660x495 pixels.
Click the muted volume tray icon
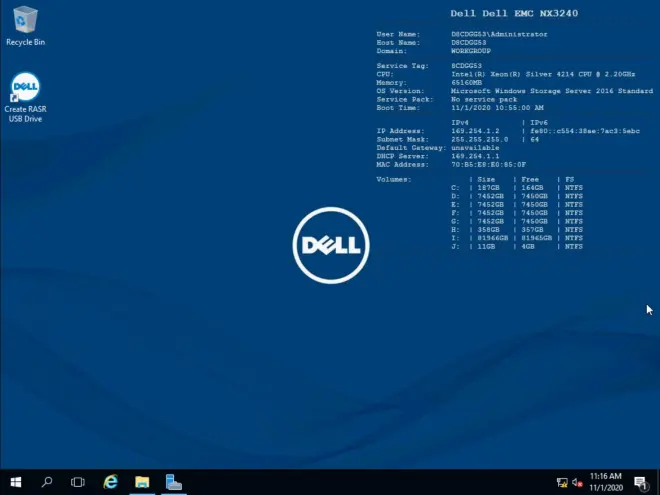577,482
